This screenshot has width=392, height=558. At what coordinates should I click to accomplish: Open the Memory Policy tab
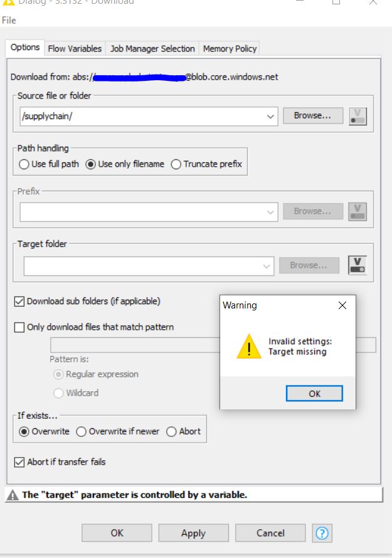[230, 49]
